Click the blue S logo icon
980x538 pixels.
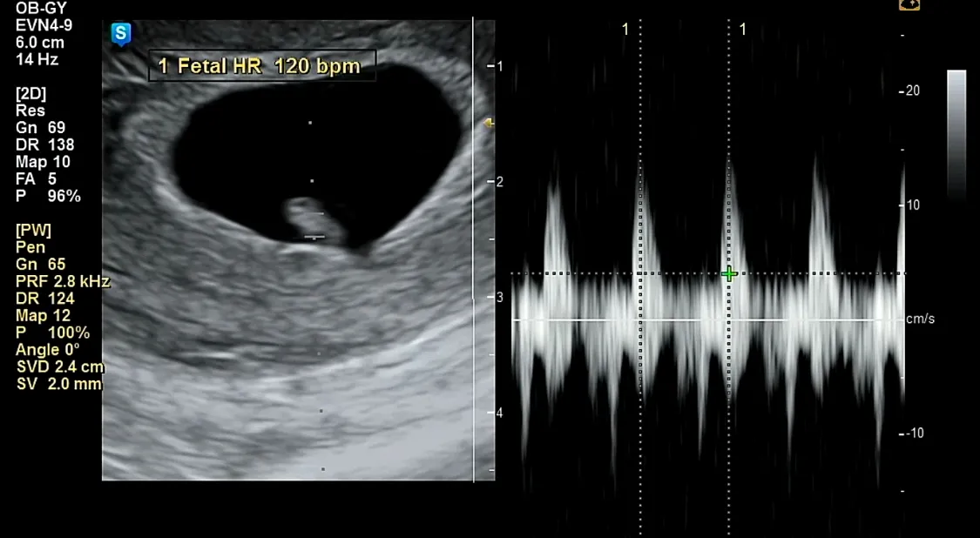pyautogui.click(x=121, y=34)
